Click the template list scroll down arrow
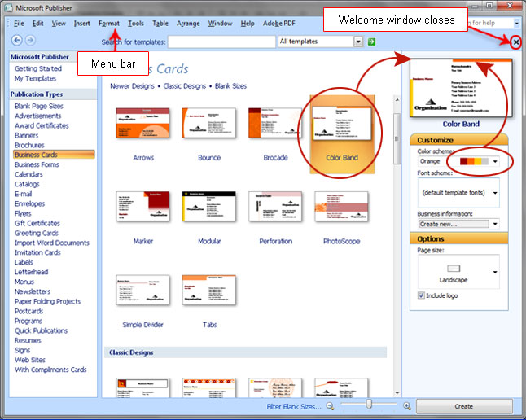Viewport: 526px width, 420px height. coord(397,393)
